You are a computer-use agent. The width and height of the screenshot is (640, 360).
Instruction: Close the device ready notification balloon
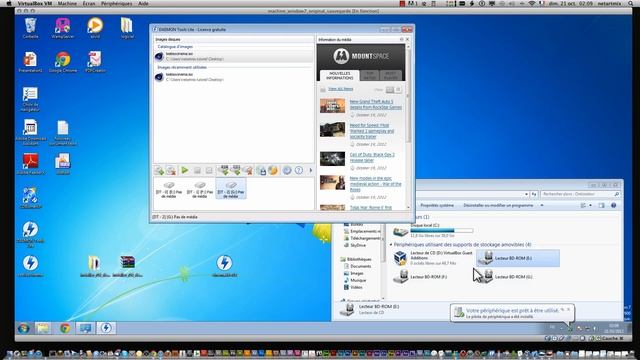[x=568, y=310]
